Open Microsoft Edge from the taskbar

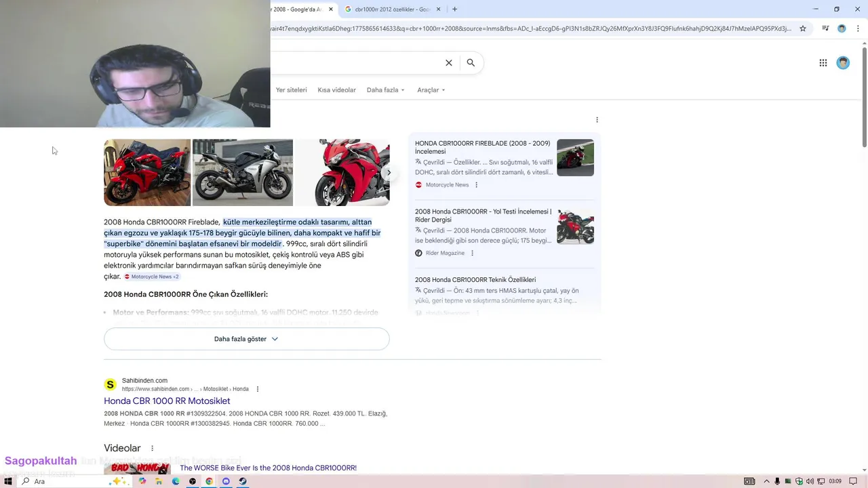176,481
